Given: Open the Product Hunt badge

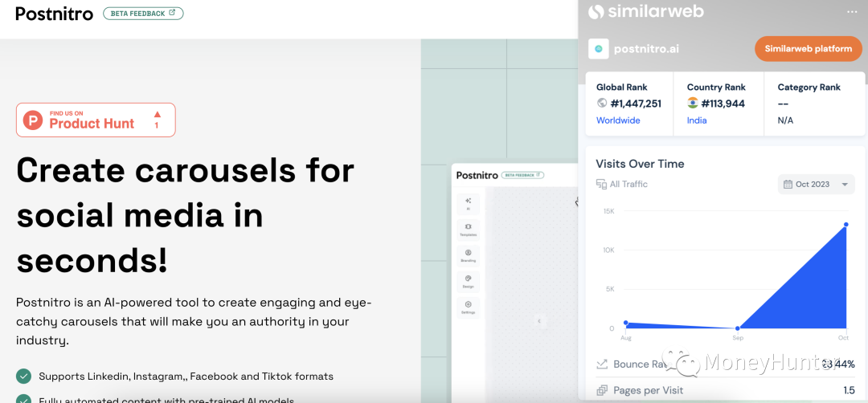Looking at the screenshot, I should tap(96, 120).
